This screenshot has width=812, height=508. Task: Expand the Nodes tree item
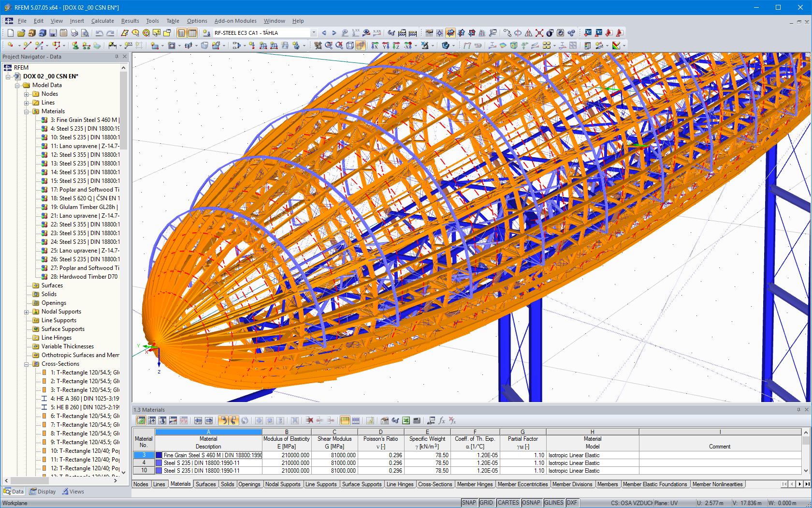(27, 94)
